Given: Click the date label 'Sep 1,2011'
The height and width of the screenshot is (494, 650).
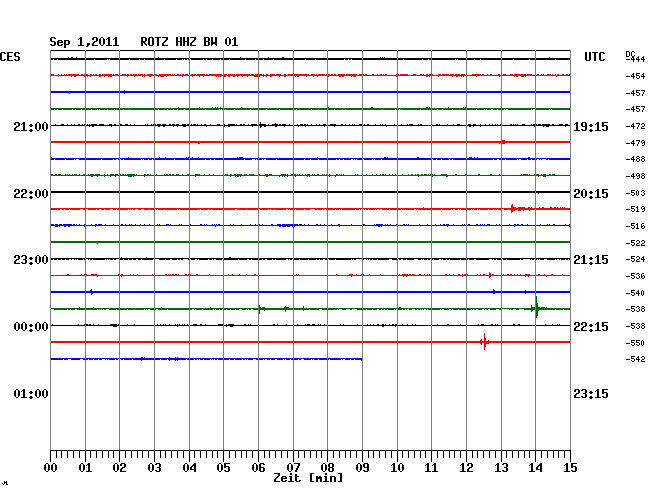Looking at the screenshot, I should coord(84,42).
